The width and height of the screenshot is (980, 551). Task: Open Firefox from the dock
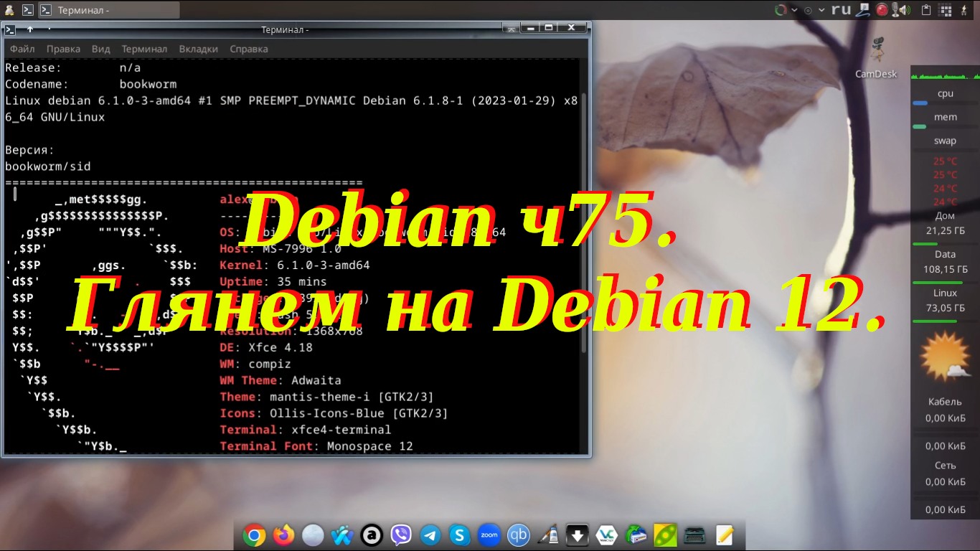click(x=283, y=534)
